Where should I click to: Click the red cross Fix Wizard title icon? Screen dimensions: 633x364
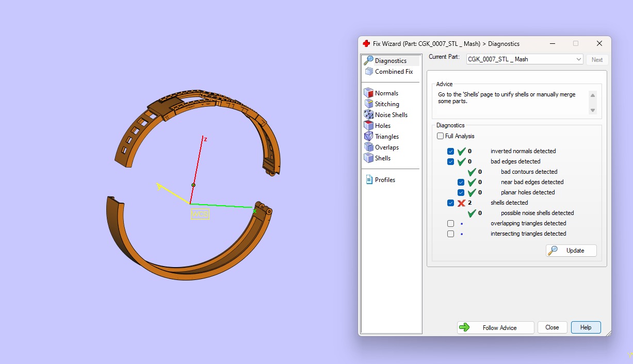click(x=366, y=44)
